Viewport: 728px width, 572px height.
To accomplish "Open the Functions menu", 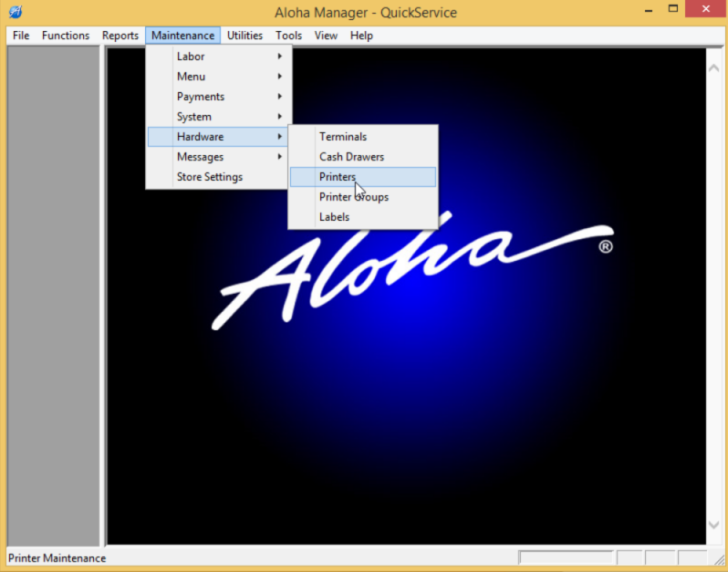I will click(66, 36).
